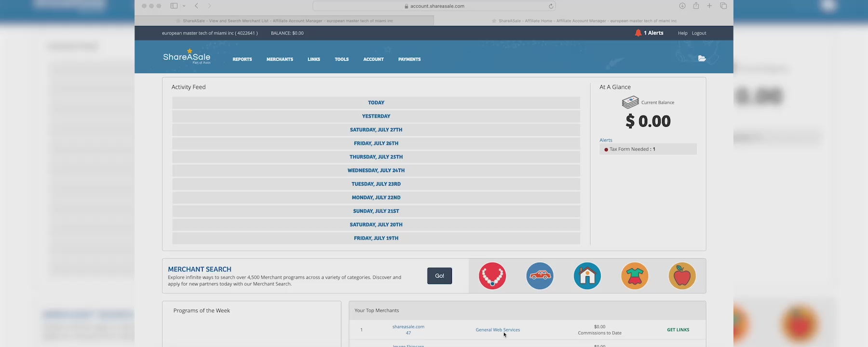Open the shareasale.com merchant link

point(408,327)
